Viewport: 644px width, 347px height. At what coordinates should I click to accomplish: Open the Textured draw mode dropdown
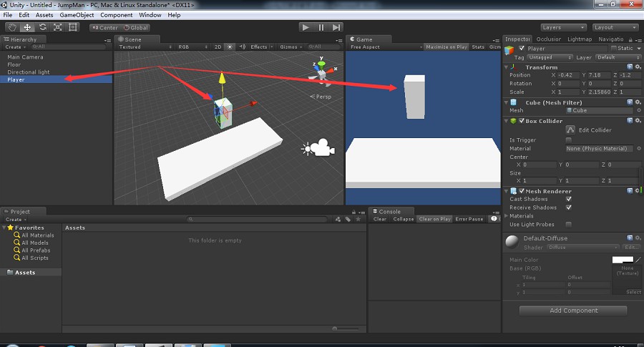tap(145, 47)
